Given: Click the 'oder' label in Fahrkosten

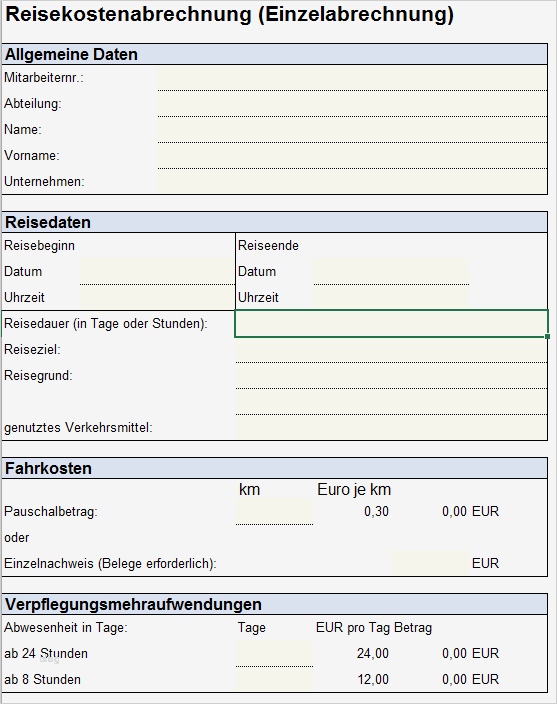Looking at the screenshot, I should click(17, 537).
